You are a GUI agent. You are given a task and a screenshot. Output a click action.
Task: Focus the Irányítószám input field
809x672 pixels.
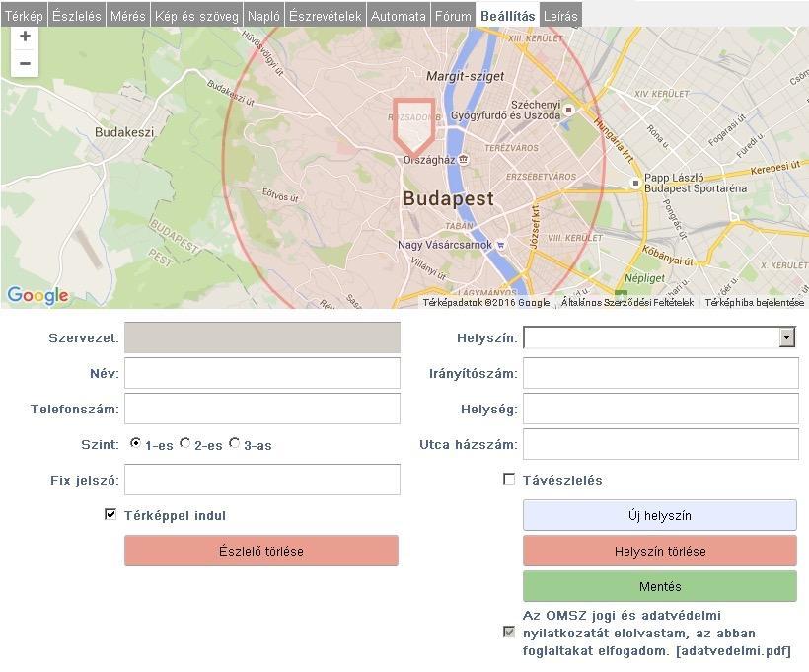click(x=661, y=373)
